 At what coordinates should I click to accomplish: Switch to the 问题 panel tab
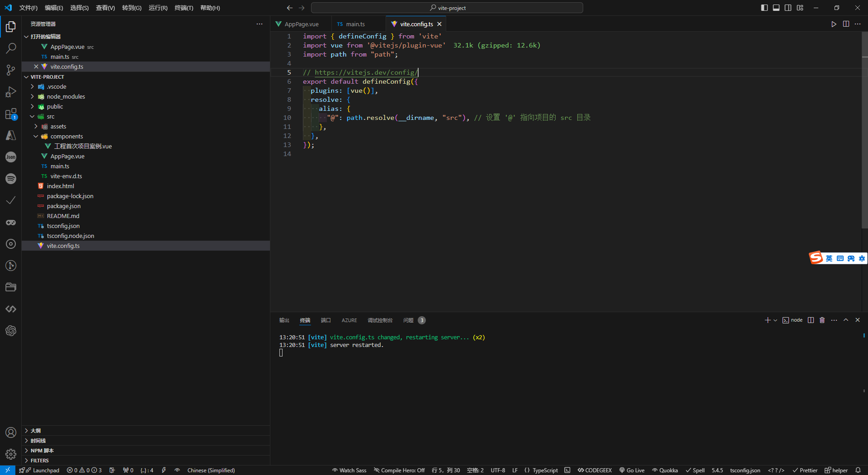tap(414, 320)
